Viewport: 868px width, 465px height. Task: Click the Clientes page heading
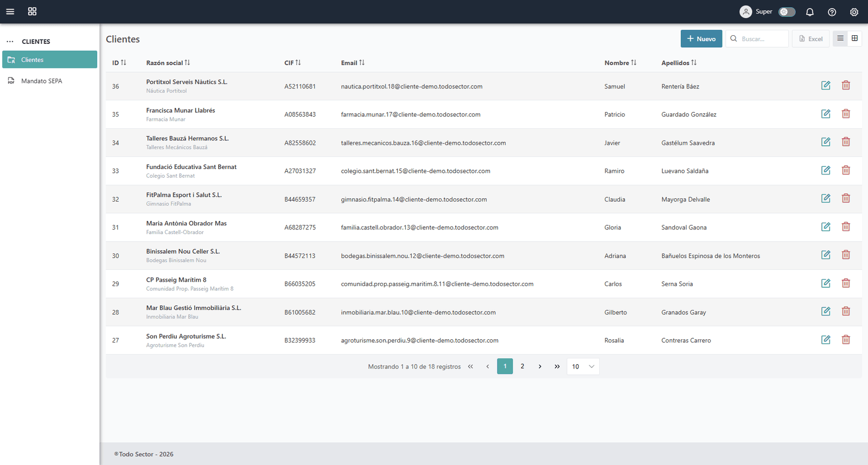123,39
